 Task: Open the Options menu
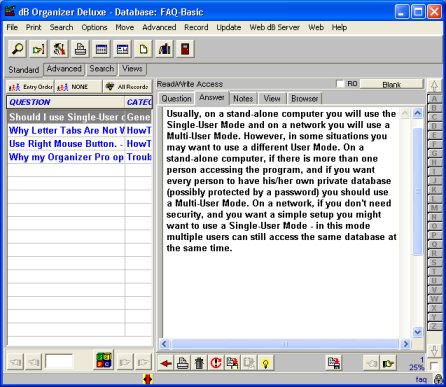94,27
